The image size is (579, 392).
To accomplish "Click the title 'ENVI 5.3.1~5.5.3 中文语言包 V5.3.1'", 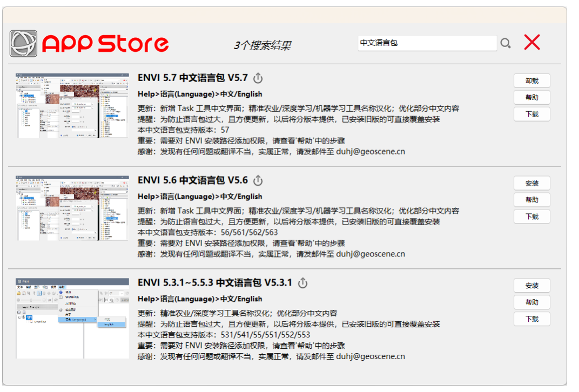I will coord(215,283).
